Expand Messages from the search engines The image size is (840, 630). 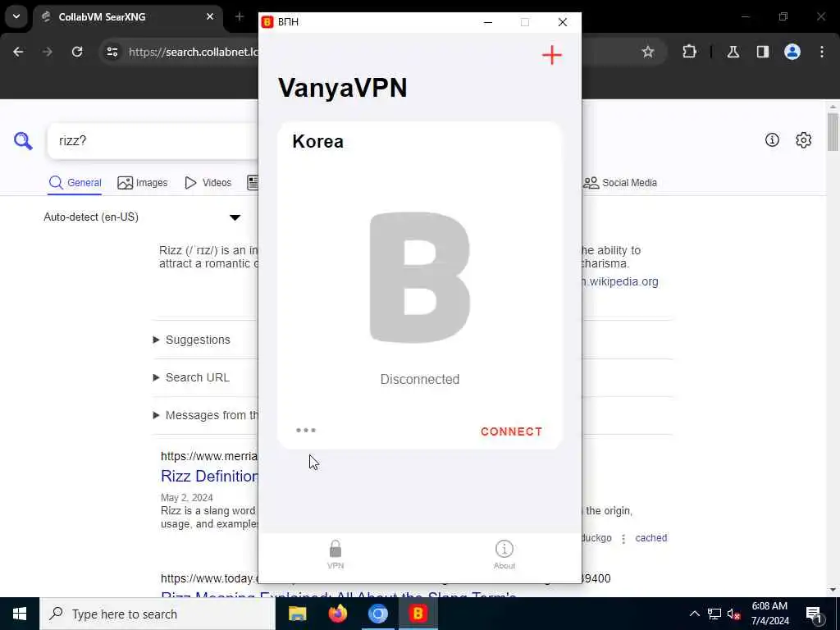[x=206, y=415]
